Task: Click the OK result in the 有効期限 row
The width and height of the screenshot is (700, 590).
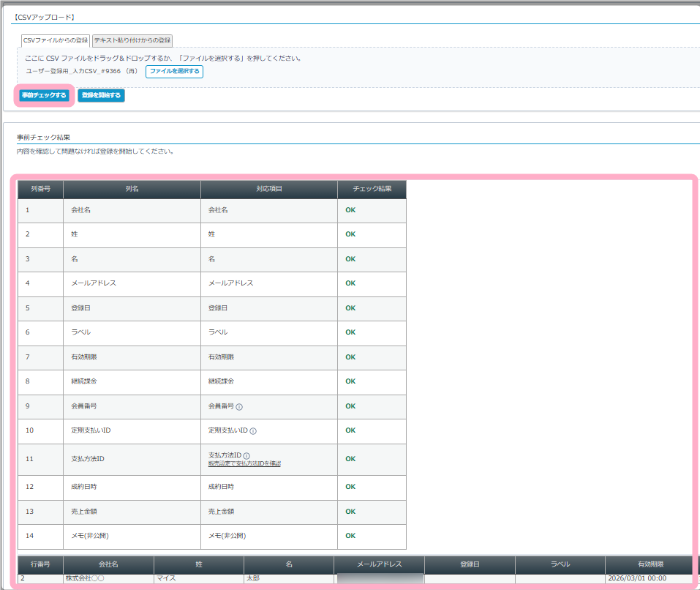Action: pyautogui.click(x=350, y=357)
